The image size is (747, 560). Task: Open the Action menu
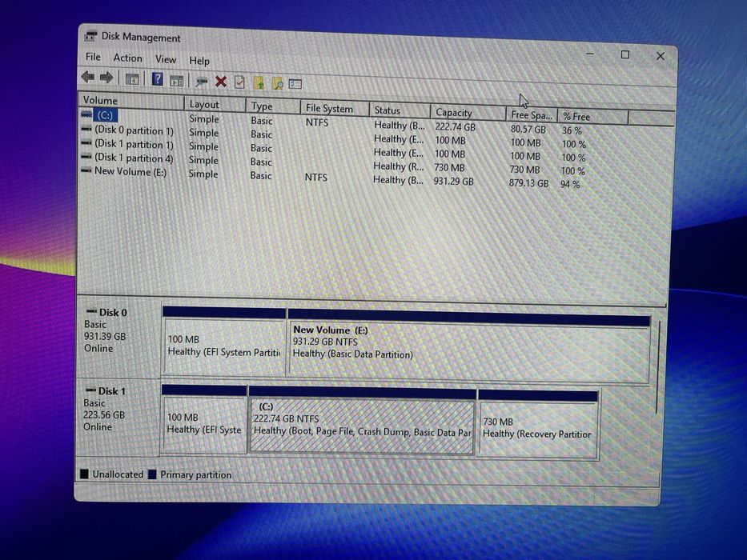point(127,58)
